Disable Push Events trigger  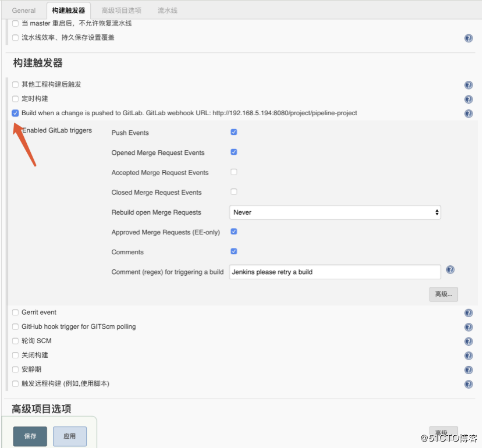233,132
